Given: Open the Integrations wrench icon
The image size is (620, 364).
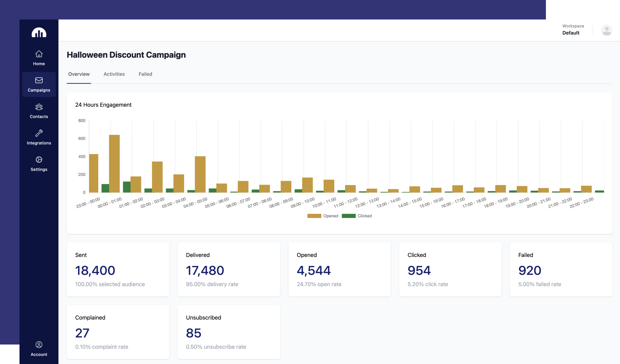Looking at the screenshot, I should 39,133.
